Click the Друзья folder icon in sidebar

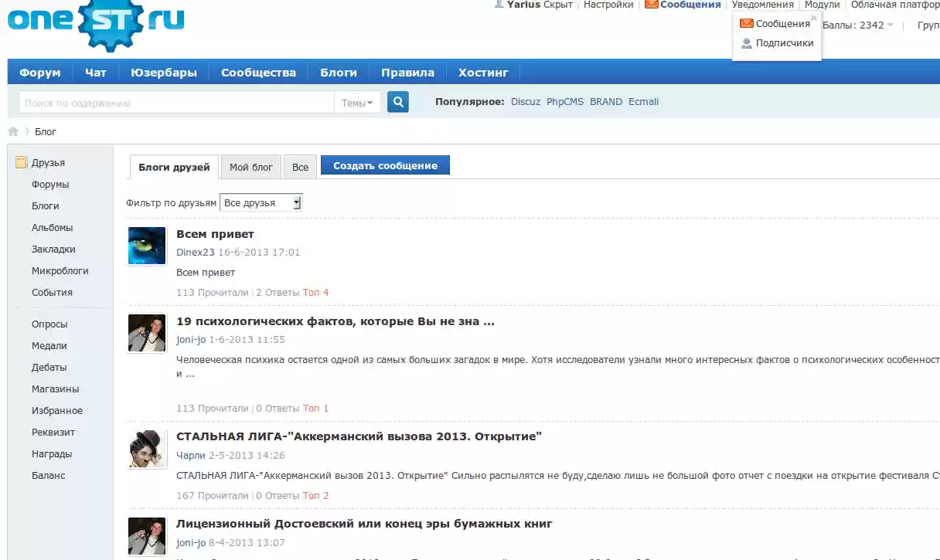click(x=19, y=161)
